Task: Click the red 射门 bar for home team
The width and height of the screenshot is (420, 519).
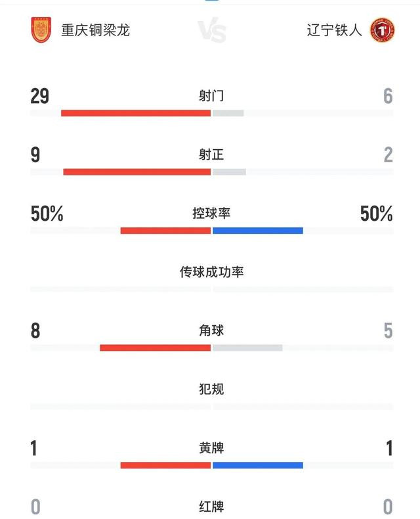Action: (x=136, y=113)
